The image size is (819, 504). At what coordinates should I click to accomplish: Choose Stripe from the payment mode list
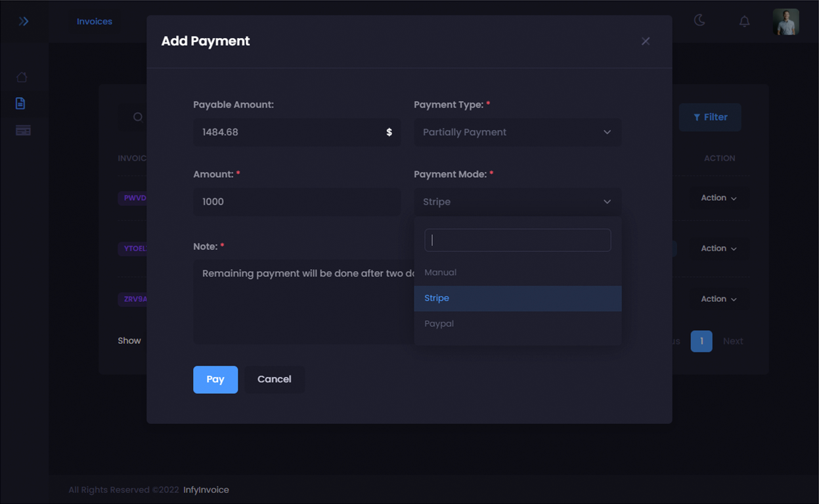coord(437,298)
